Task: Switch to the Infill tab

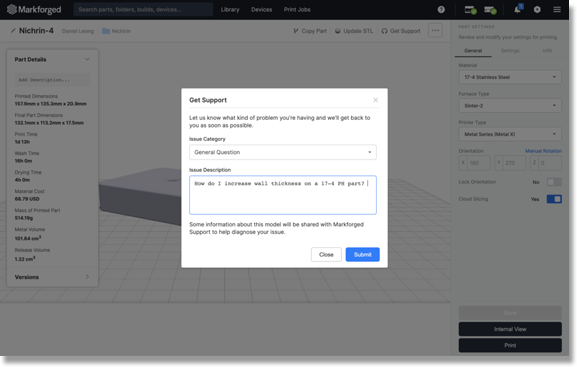Action: tap(547, 51)
